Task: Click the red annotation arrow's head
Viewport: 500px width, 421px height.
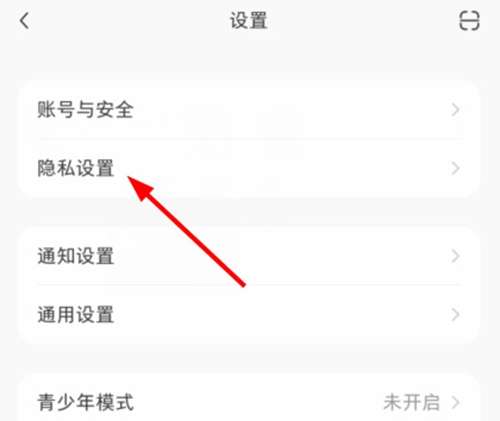Action: [x=140, y=188]
